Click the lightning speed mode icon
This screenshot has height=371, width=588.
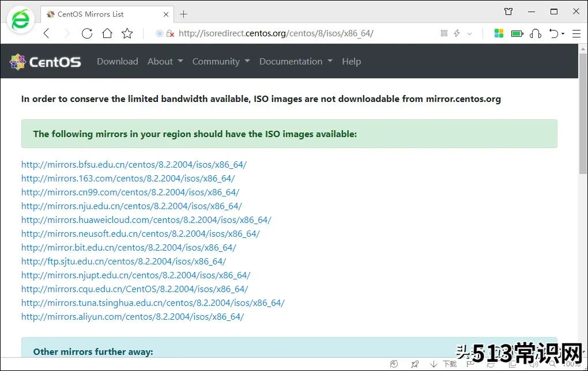pyautogui.click(x=457, y=33)
